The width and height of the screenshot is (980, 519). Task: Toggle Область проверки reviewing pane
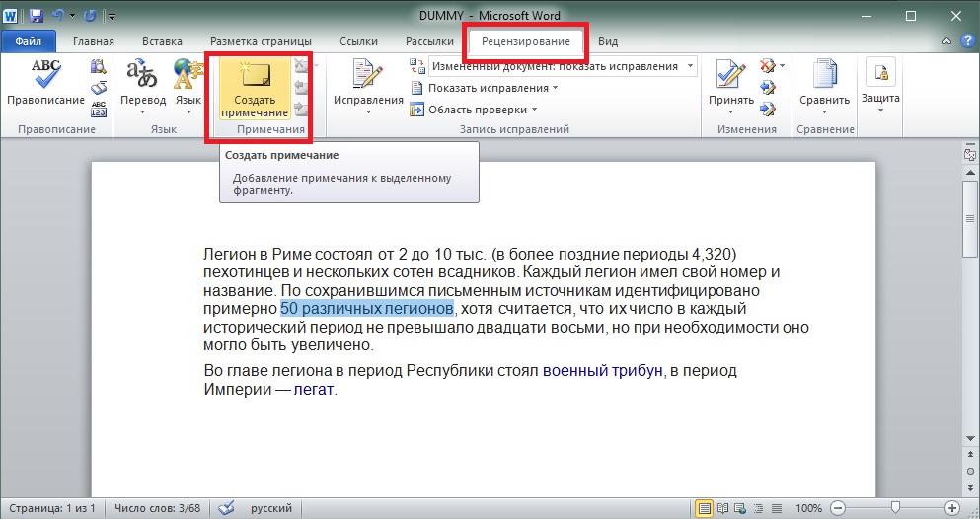coord(477,110)
